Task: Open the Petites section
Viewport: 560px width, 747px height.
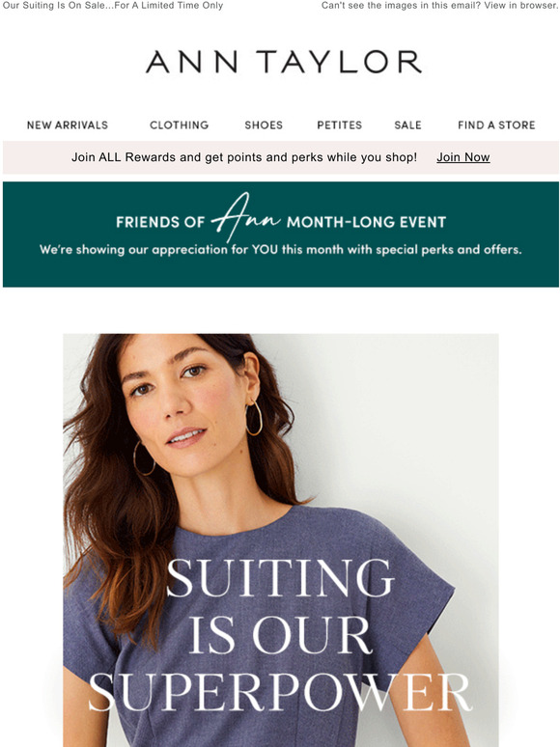Action: click(x=339, y=125)
